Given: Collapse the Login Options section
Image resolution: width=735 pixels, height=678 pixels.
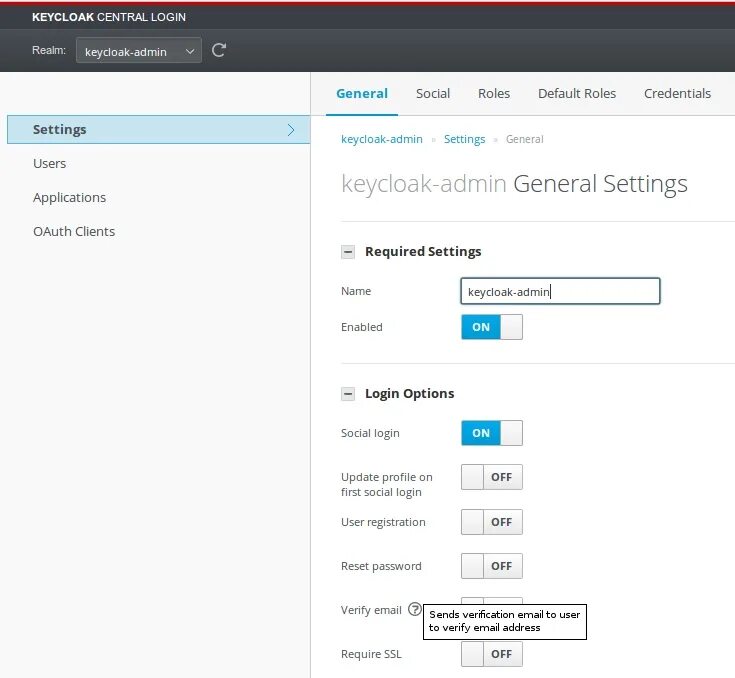Looking at the screenshot, I should tap(348, 393).
